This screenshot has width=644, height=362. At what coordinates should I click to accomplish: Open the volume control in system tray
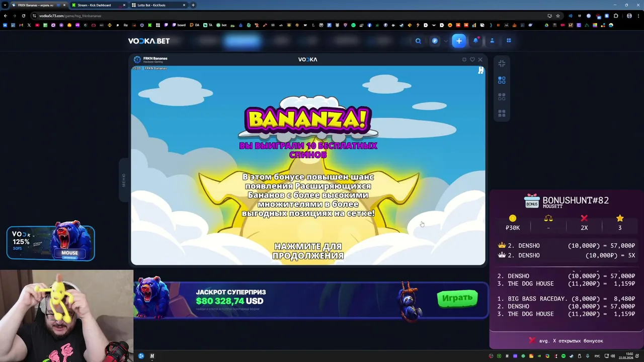coord(613,356)
